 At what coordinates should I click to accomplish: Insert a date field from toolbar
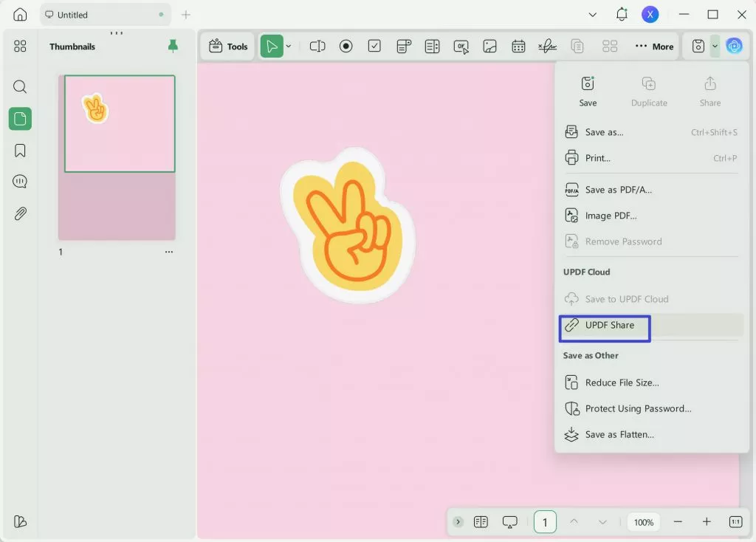click(x=518, y=47)
